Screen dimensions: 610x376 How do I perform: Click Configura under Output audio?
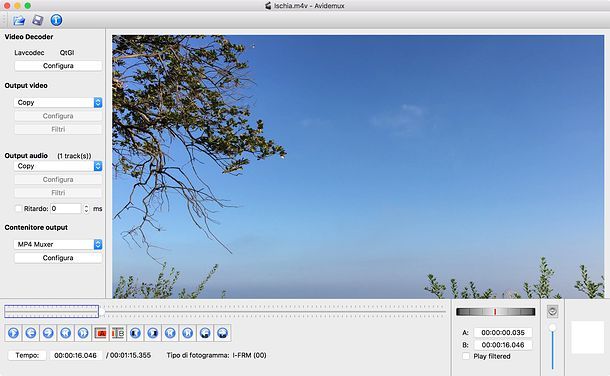(58, 179)
